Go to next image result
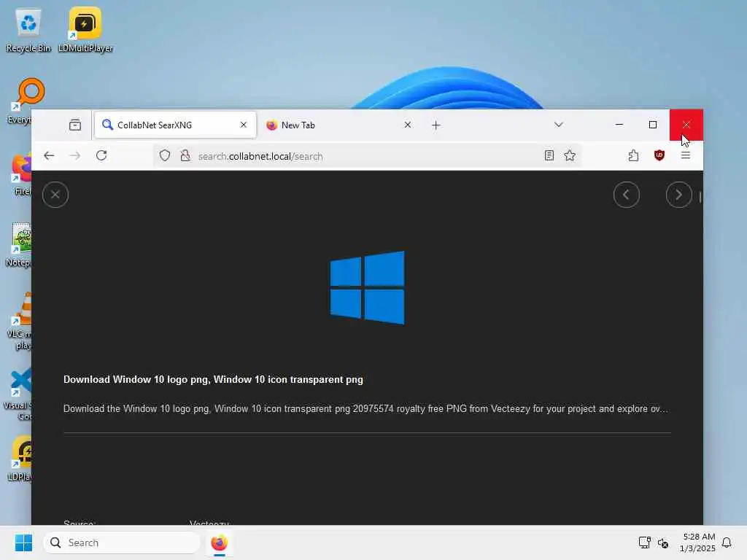 [679, 195]
